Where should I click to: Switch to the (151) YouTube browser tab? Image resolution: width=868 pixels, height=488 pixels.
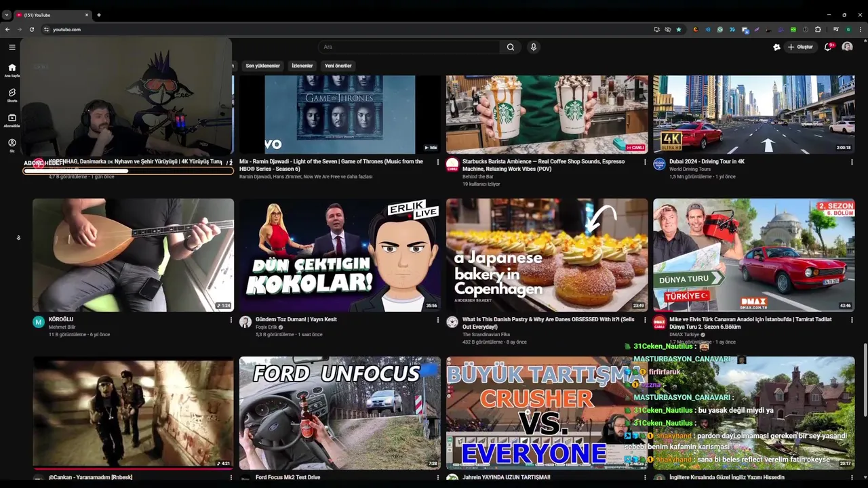click(53, 15)
